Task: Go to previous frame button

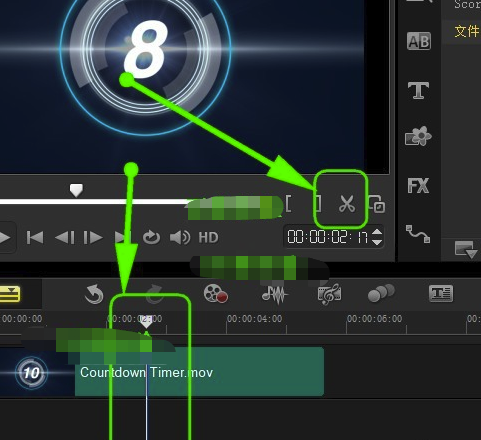Action: pyautogui.click(x=65, y=238)
